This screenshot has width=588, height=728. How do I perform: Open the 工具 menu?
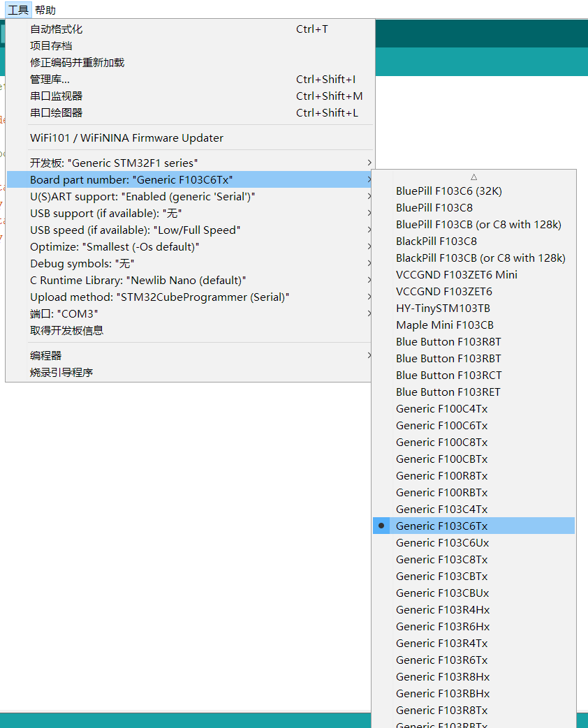(x=17, y=10)
